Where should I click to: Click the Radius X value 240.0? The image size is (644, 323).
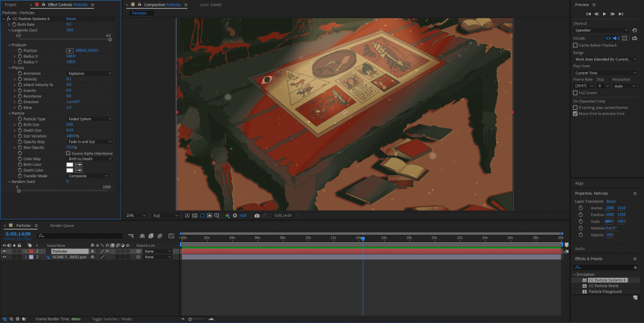click(70, 56)
